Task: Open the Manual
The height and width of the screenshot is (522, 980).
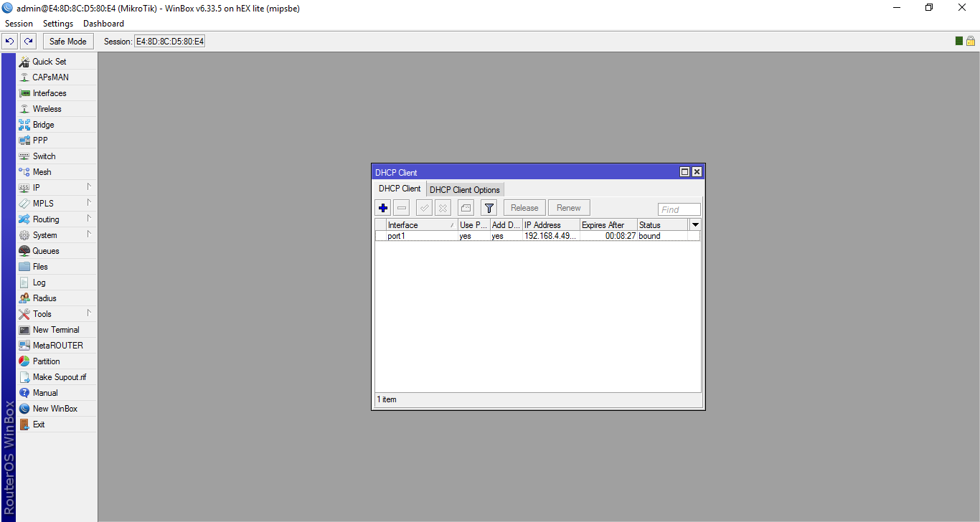Action: [x=57, y=393]
